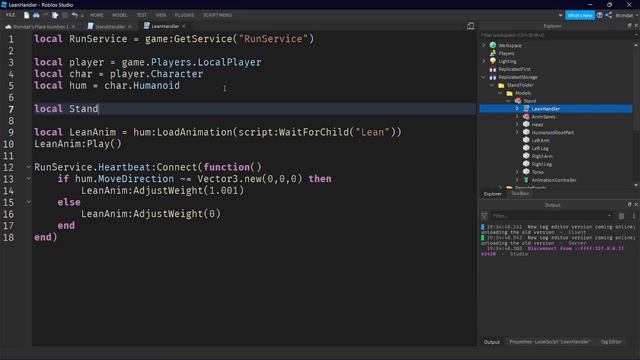Open the SCRIPT MENU ribbon tab
Viewport: 640px width, 360px height.
218,15
